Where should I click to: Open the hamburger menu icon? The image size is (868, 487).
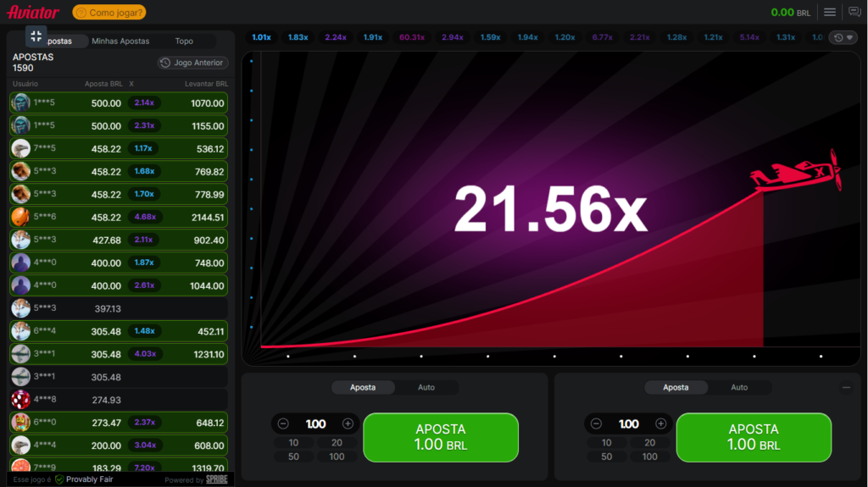830,12
